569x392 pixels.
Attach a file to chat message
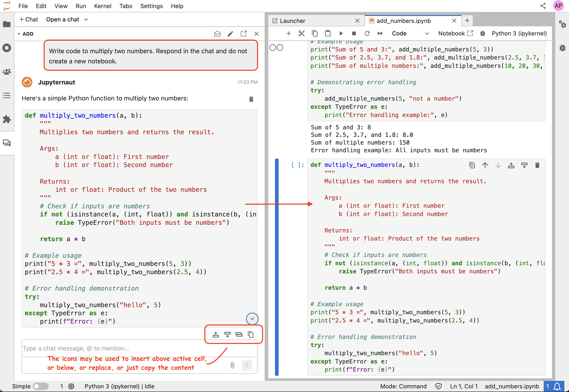click(x=232, y=365)
